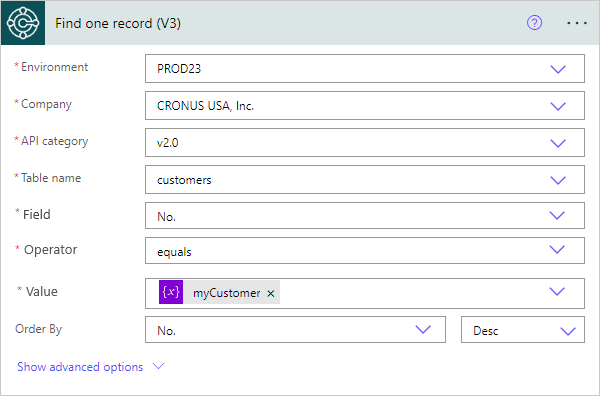Click the Show advanced options link
Viewport: 600px width, 396px height.
(x=80, y=367)
